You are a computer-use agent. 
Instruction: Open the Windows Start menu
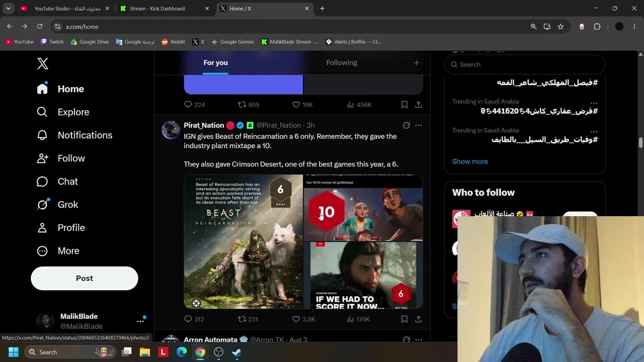14,352
